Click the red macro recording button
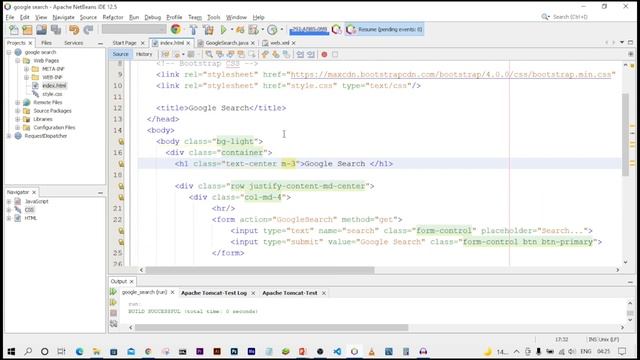 point(324,54)
